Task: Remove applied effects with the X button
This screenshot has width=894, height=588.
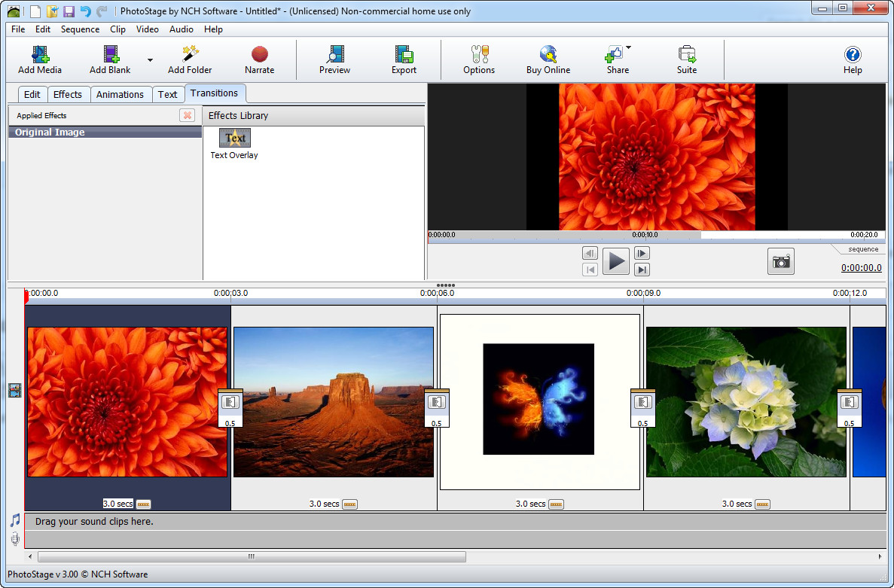Action: [187, 115]
